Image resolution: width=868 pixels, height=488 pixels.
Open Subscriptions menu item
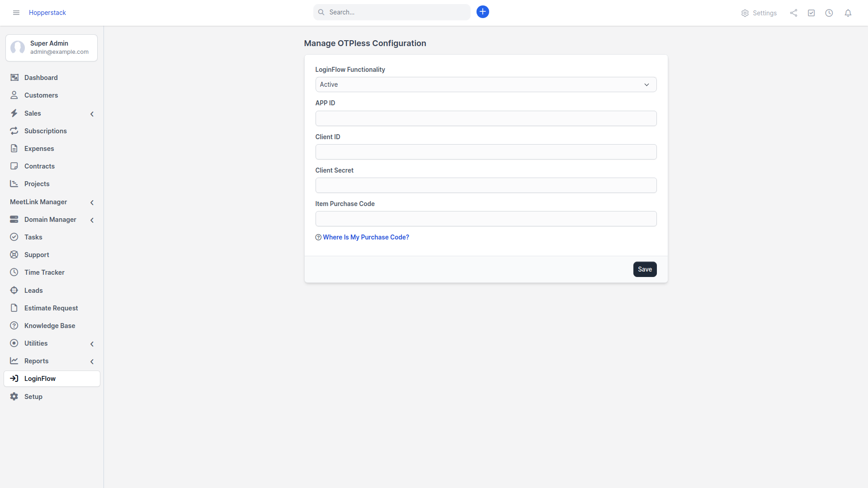[x=52, y=131]
